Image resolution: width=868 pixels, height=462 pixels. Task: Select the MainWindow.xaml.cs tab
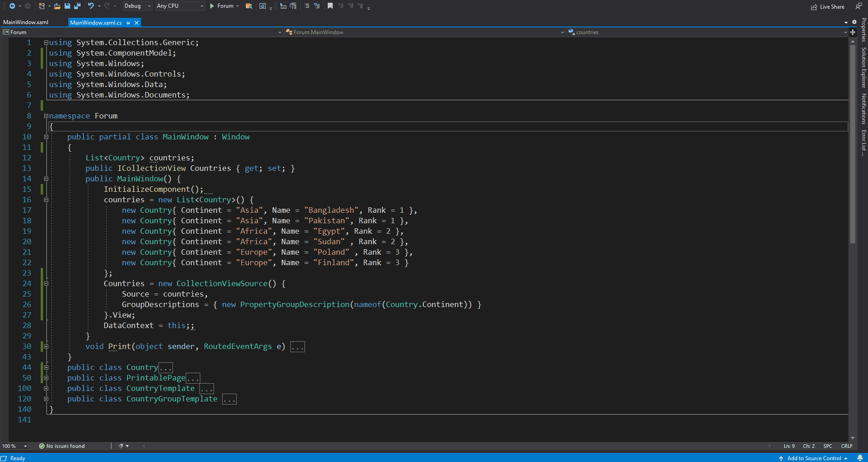coord(96,22)
